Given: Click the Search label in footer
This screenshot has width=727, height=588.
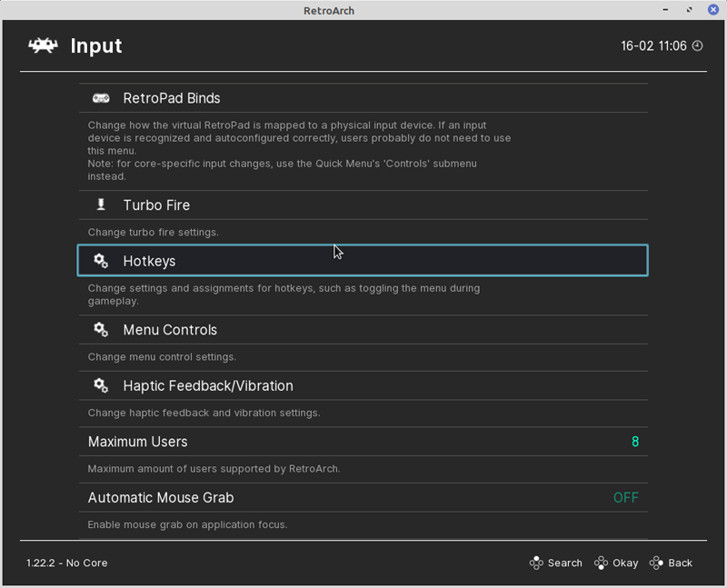Looking at the screenshot, I should click(564, 563).
